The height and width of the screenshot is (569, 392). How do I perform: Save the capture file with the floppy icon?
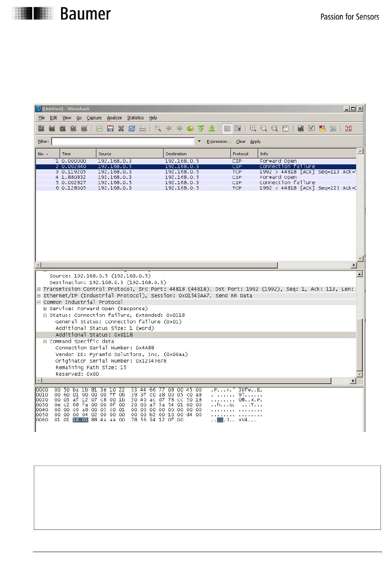point(110,128)
